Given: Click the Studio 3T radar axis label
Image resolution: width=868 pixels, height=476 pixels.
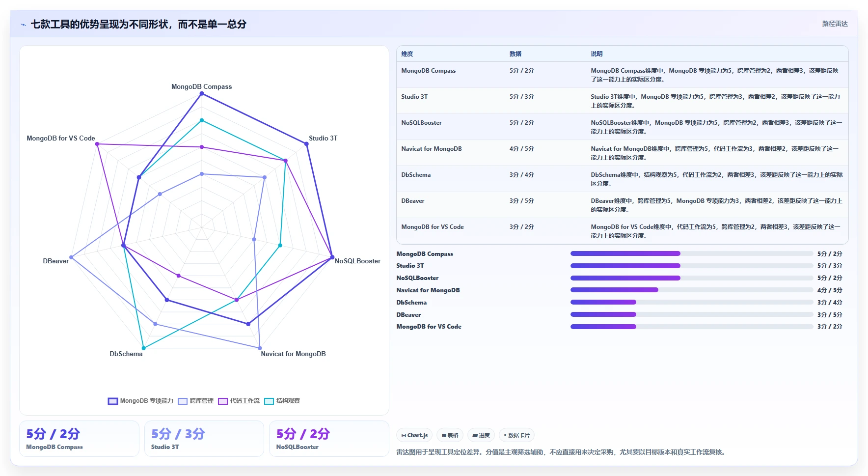Looking at the screenshot, I should (323, 138).
